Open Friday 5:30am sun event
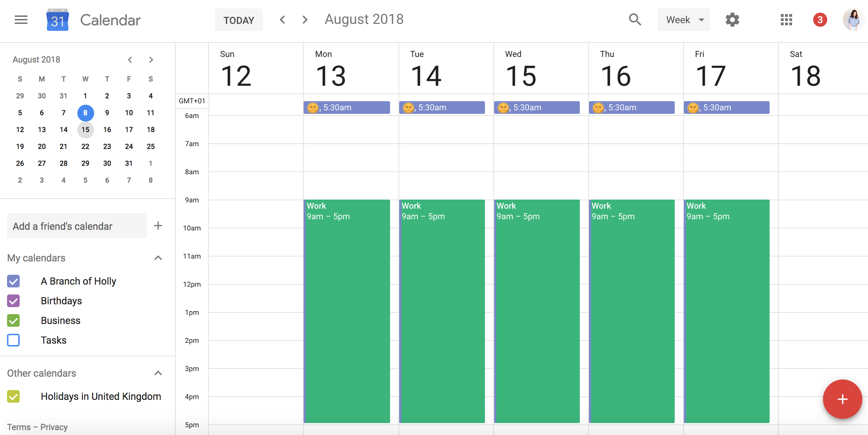 pyautogui.click(x=727, y=108)
